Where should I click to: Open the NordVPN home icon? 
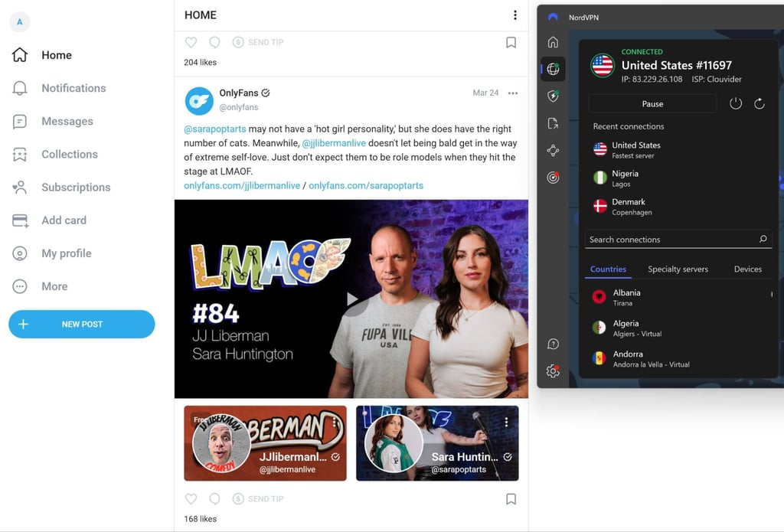(x=553, y=42)
